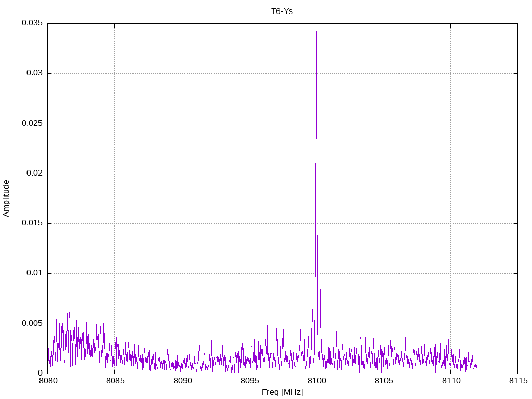The width and height of the screenshot is (532, 399).
Task: Click the 0.035 y-axis tick label
Action: point(32,23)
